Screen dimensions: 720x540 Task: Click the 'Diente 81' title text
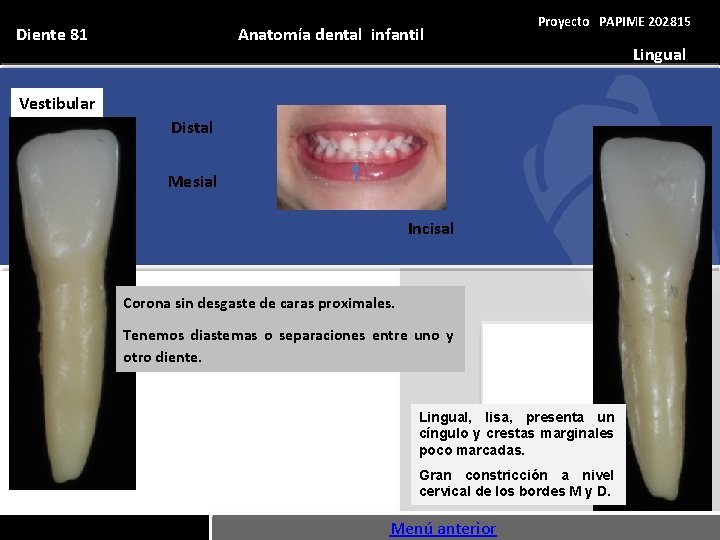pyautogui.click(x=52, y=34)
